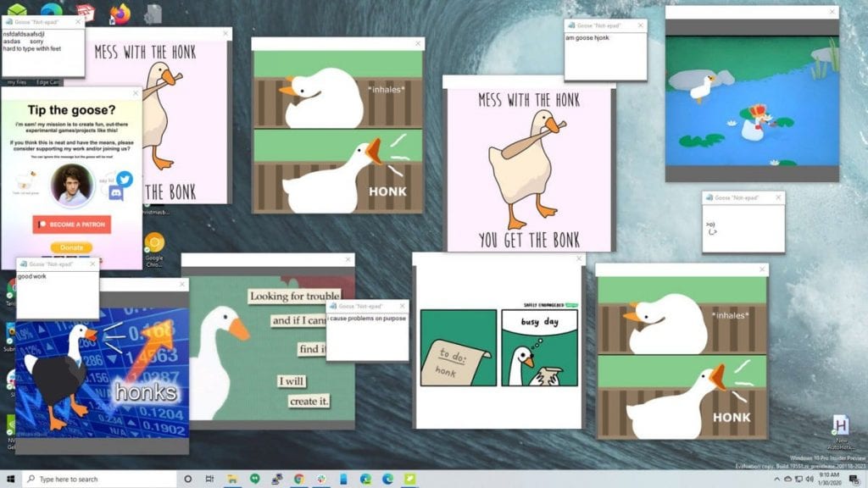
Task: Open the blue phone taskbar icon
Action: tap(343, 479)
